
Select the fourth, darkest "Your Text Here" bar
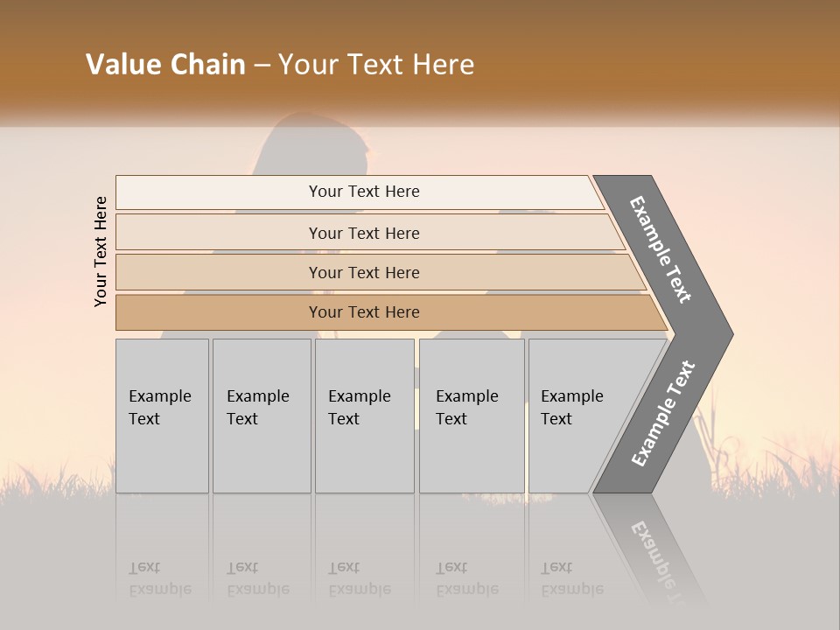click(x=363, y=312)
